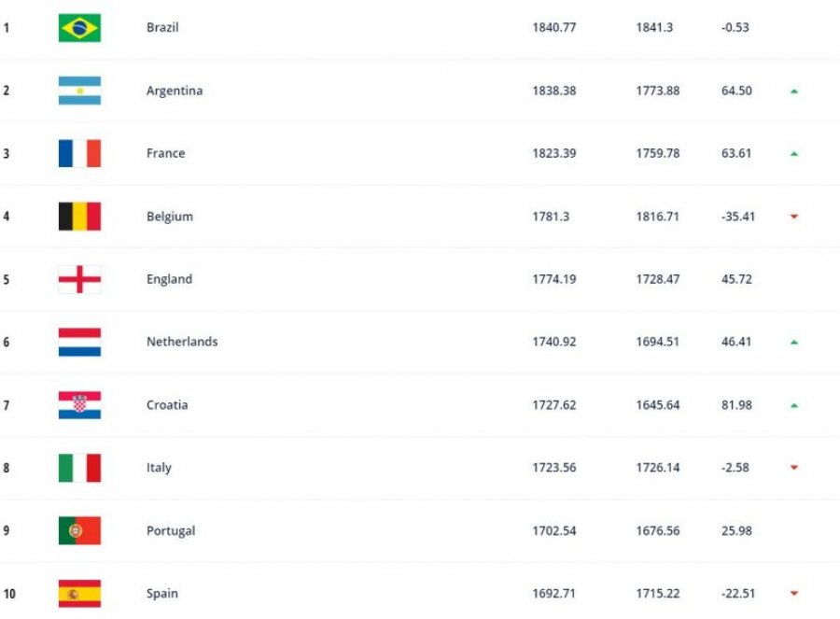Click Argentina's green up arrow indicator
Screen dimensions: 840x619
pos(794,91)
